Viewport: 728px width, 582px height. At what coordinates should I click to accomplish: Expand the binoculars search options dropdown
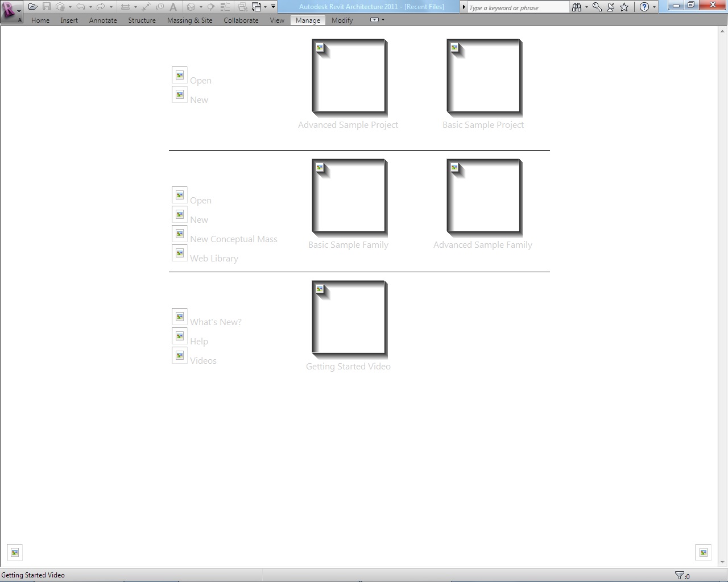coord(586,7)
